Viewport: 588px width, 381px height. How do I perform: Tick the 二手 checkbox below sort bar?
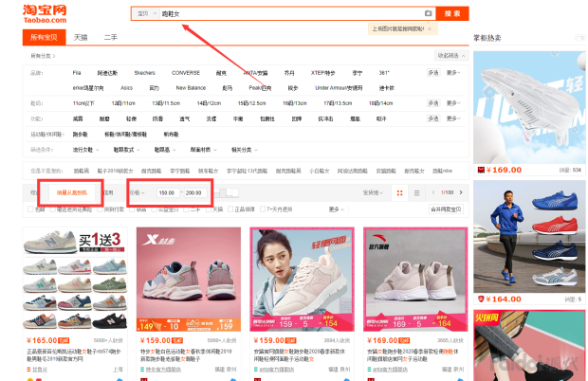click(186, 209)
